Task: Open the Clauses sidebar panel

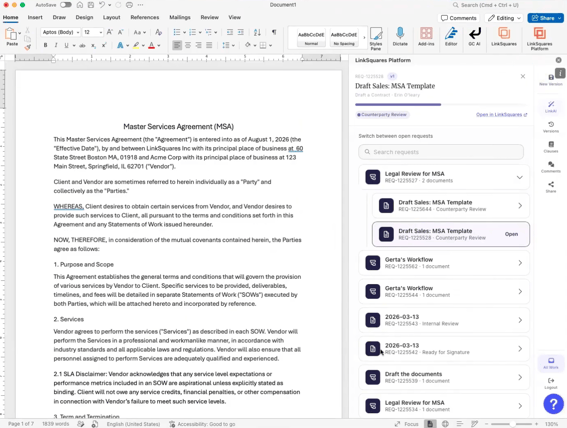Action: (x=551, y=147)
